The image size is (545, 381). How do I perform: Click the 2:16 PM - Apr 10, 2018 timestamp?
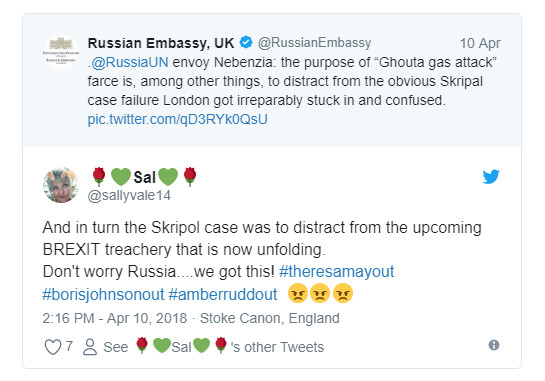click(x=115, y=318)
